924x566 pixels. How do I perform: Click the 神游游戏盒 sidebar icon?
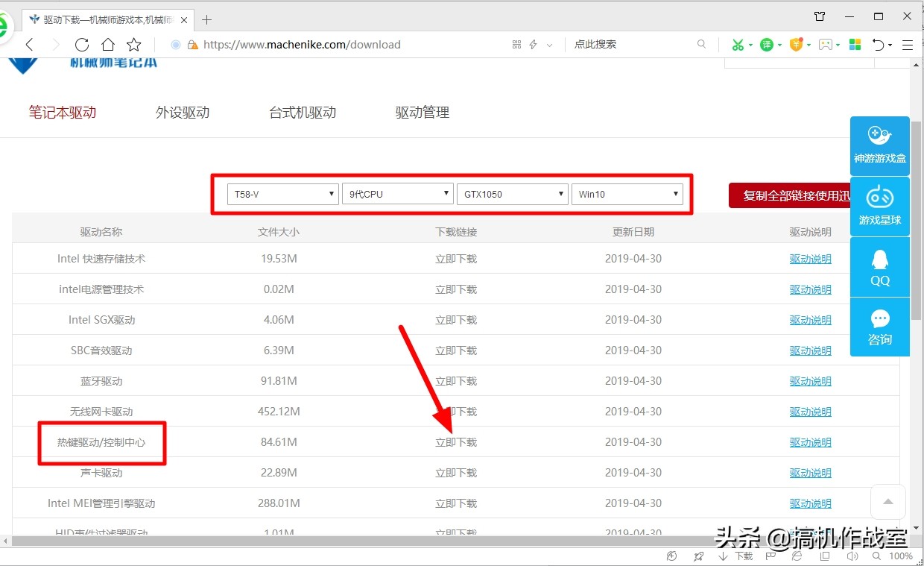pos(879,145)
